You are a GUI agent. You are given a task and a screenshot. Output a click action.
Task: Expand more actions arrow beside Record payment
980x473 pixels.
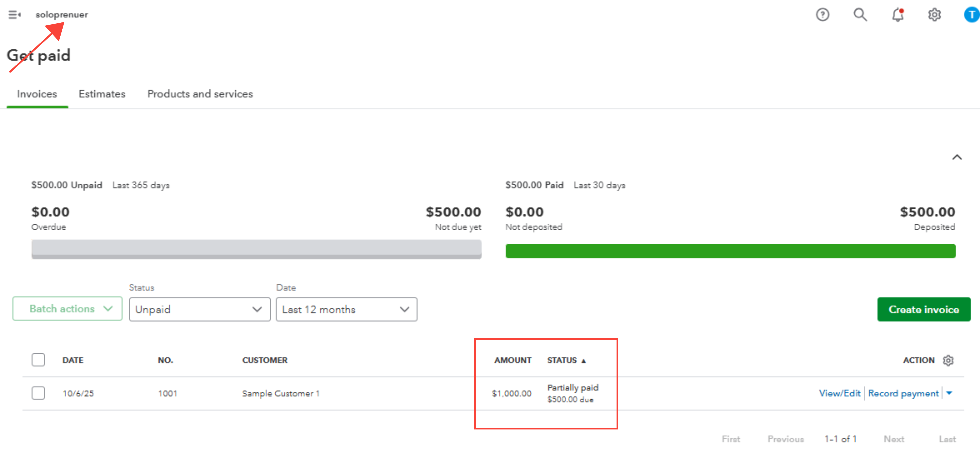pyautogui.click(x=949, y=393)
